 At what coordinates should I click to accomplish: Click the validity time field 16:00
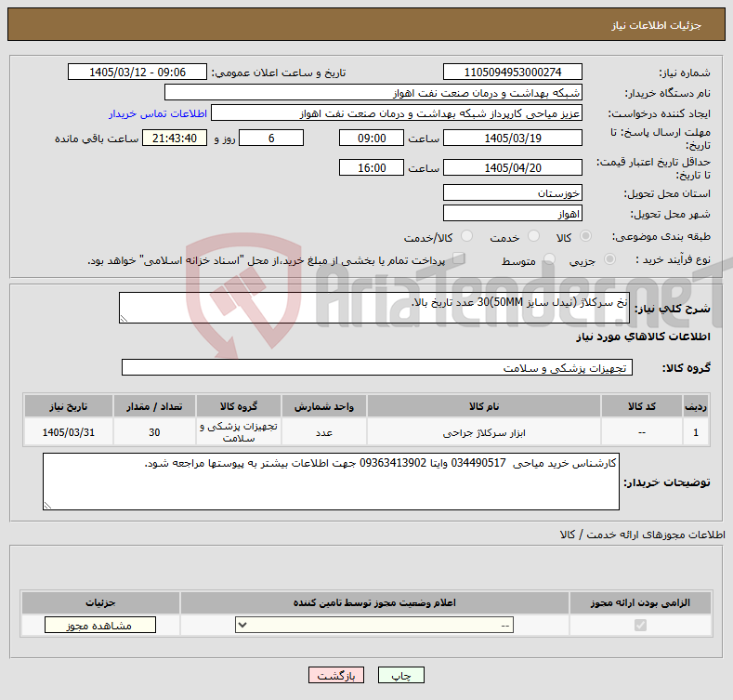point(372,167)
